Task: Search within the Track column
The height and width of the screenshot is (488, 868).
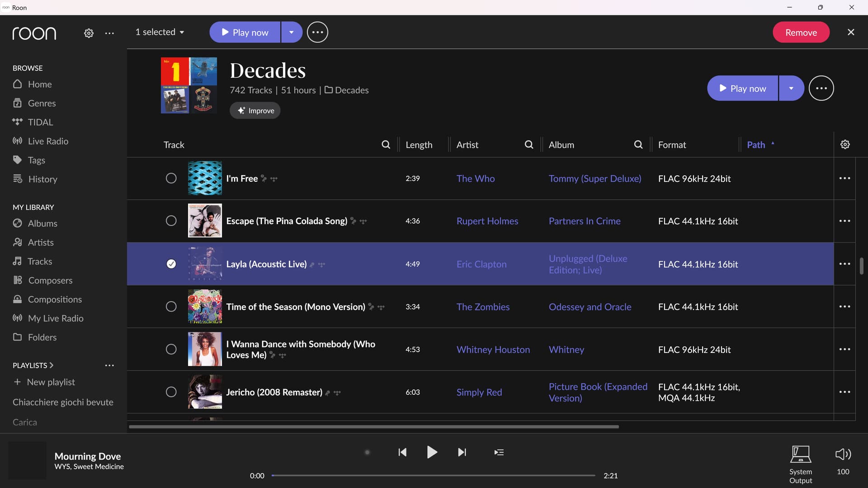Action: tap(386, 145)
